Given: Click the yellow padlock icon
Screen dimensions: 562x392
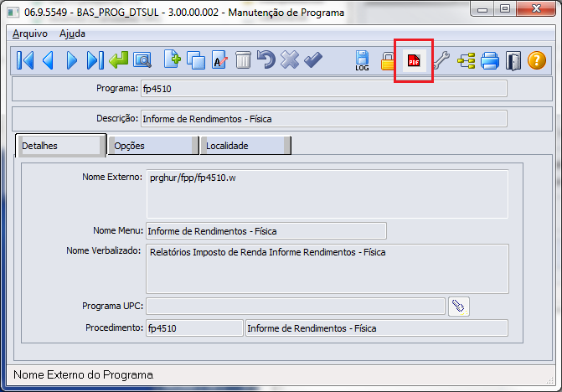Looking at the screenshot, I should (387, 61).
